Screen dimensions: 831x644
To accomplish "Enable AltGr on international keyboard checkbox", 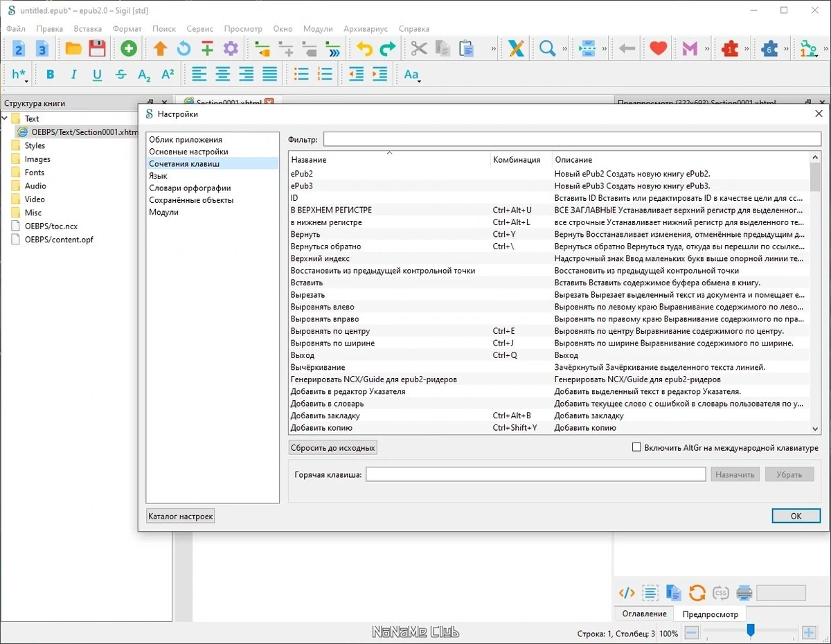I will point(637,448).
